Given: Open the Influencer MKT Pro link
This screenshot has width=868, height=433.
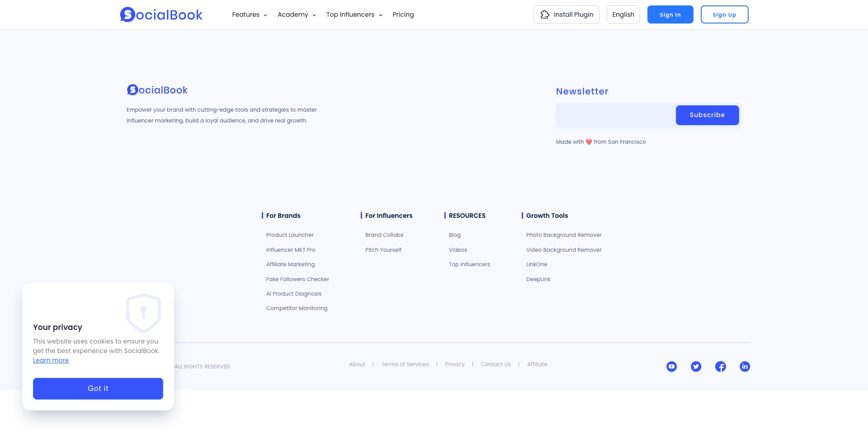Looking at the screenshot, I should point(291,250).
